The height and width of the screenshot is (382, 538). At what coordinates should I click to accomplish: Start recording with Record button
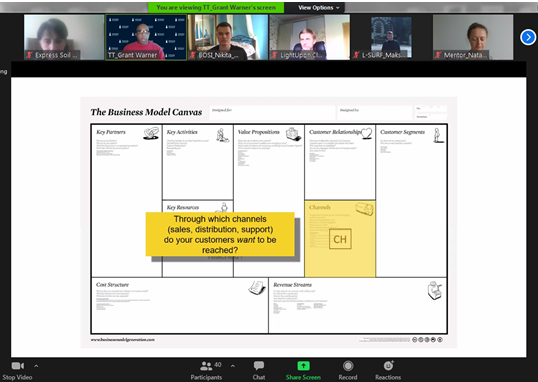point(348,371)
